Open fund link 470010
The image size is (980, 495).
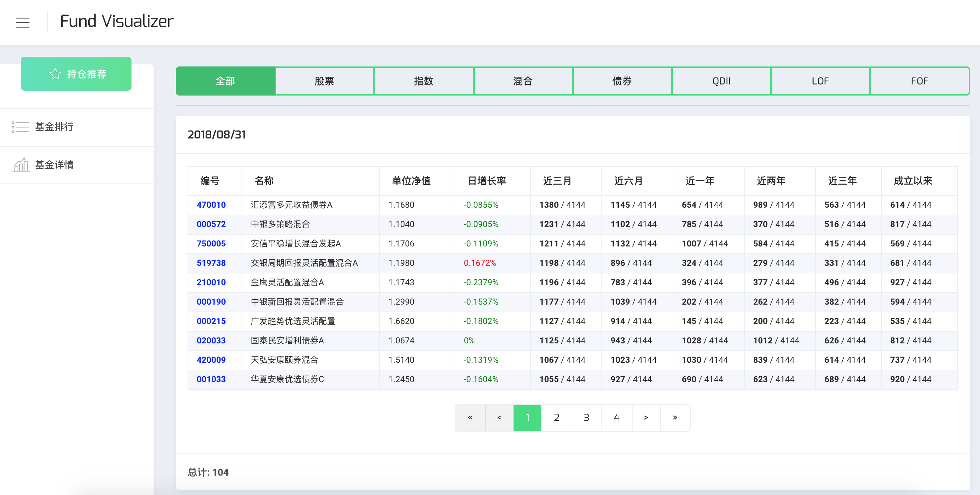[x=211, y=205]
